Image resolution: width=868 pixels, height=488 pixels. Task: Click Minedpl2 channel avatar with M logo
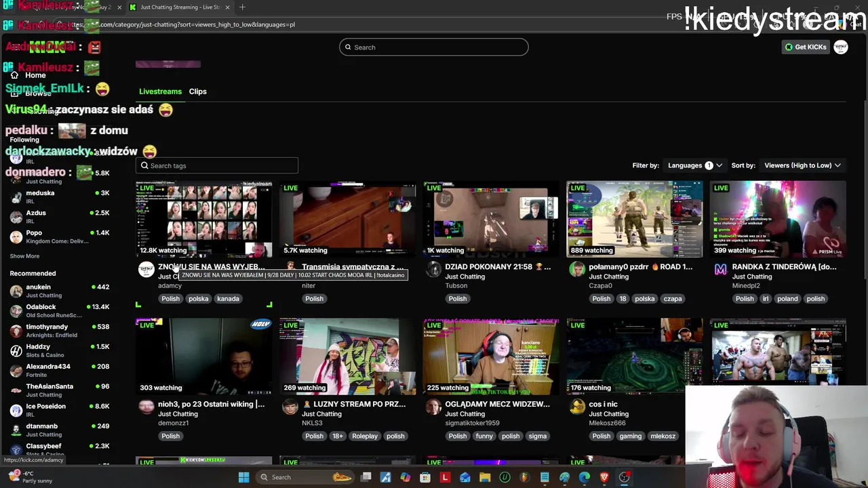click(x=721, y=270)
